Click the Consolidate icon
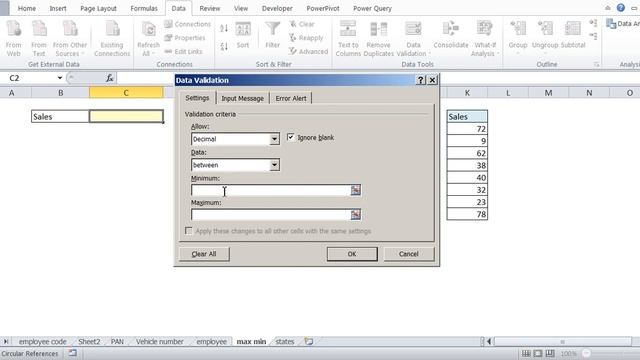The width and height of the screenshot is (640, 360). coord(451,35)
